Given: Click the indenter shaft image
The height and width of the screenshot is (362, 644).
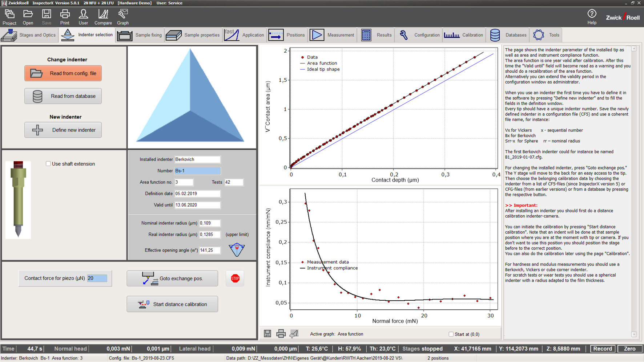Looking at the screenshot, I should [x=18, y=200].
